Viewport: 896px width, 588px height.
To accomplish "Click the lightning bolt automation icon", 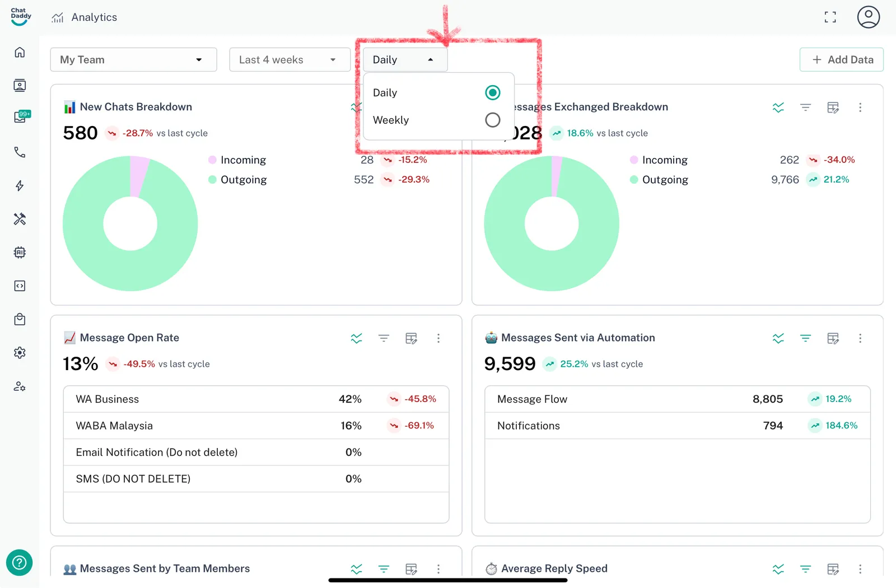I will pos(20,186).
